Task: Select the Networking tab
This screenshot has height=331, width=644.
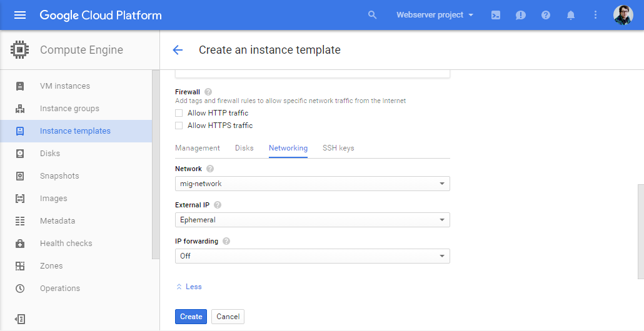Action: pos(288,148)
